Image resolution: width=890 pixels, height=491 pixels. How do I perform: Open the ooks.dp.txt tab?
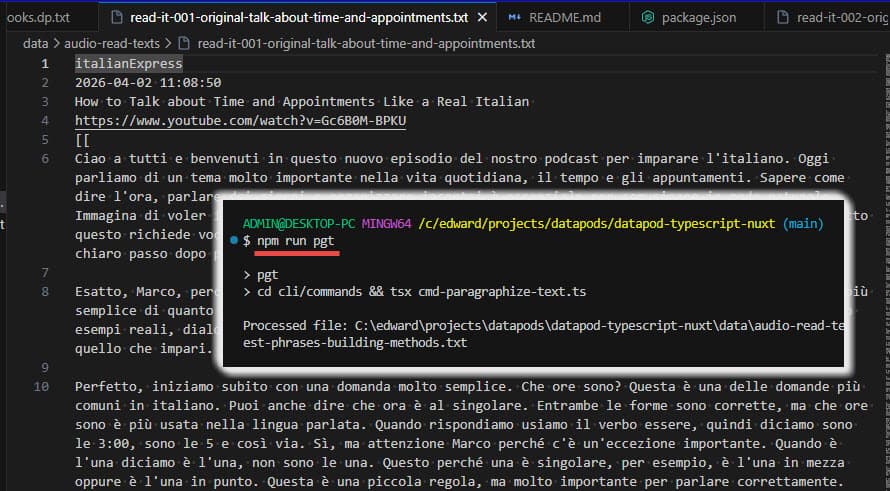click(37, 18)
